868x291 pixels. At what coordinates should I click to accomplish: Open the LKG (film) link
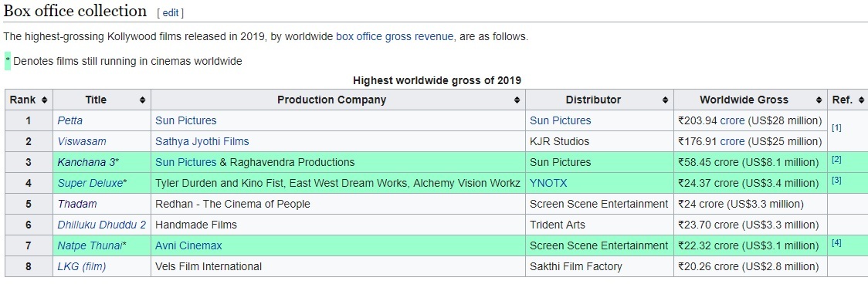pos(82,266)
